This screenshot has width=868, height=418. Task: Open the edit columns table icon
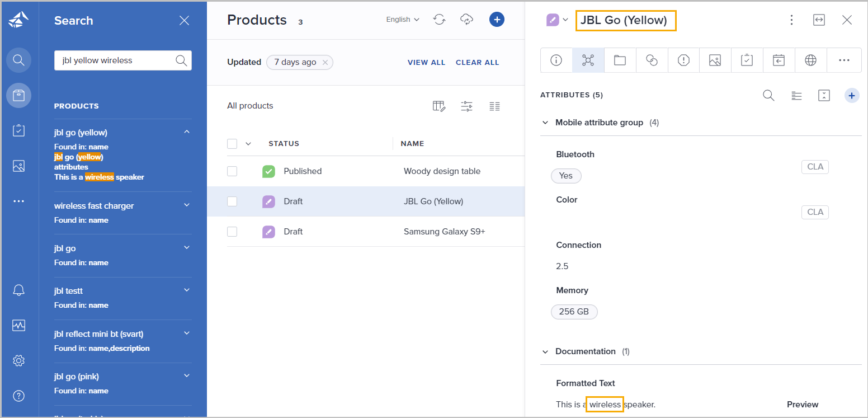[439, 106]
